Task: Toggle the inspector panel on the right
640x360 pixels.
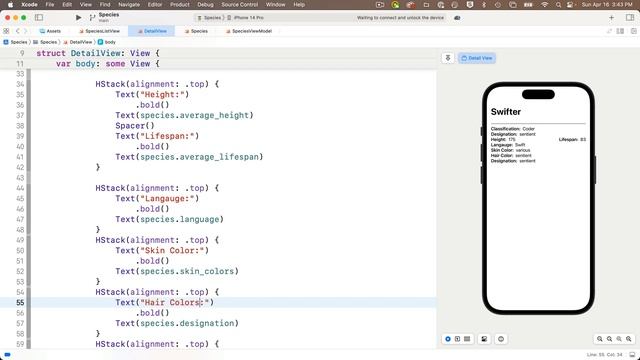Action: pos(629,18)
